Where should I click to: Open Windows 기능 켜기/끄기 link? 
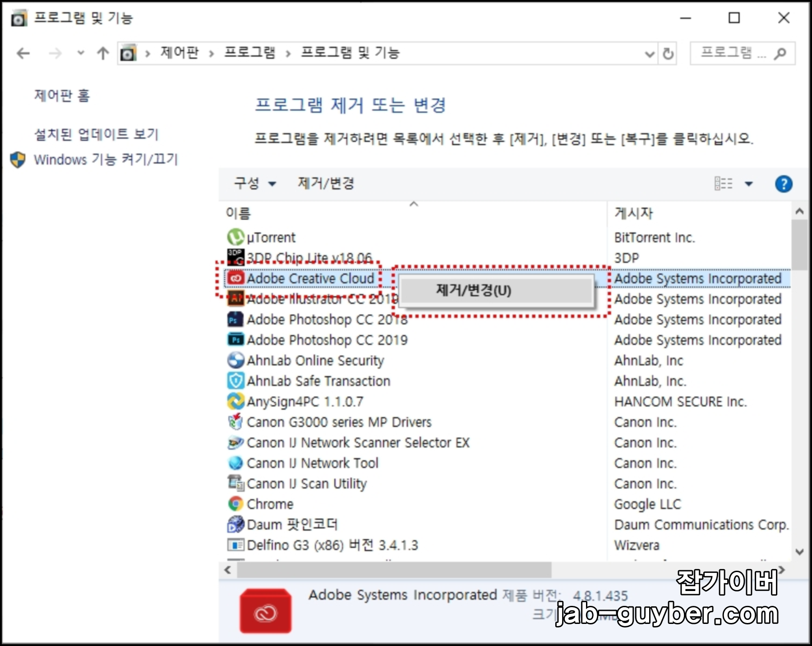106,160
